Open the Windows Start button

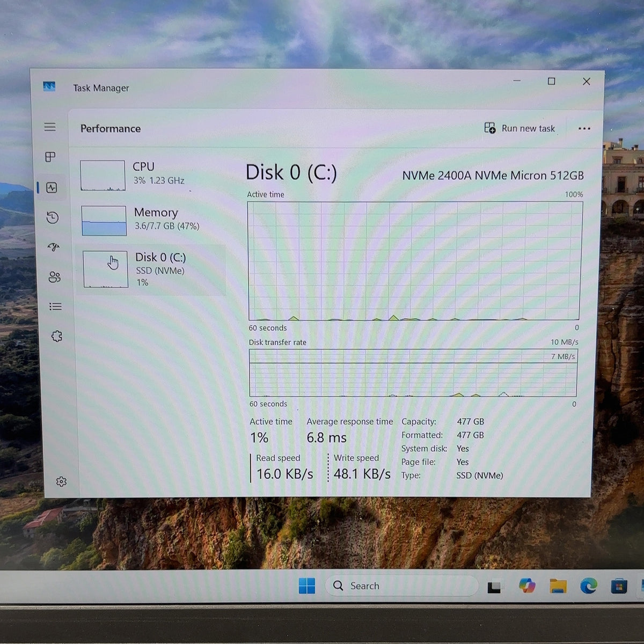coord(307,586)
